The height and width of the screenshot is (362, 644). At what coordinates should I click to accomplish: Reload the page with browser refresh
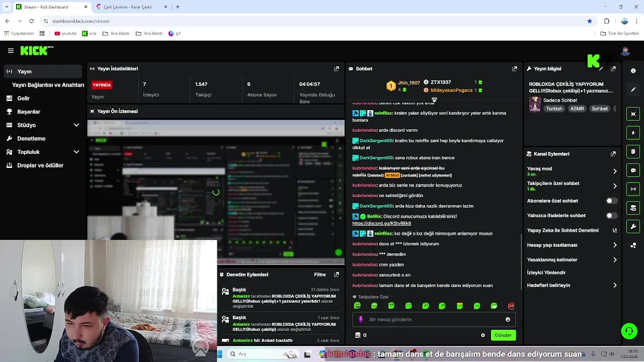(x=31, y=21)
